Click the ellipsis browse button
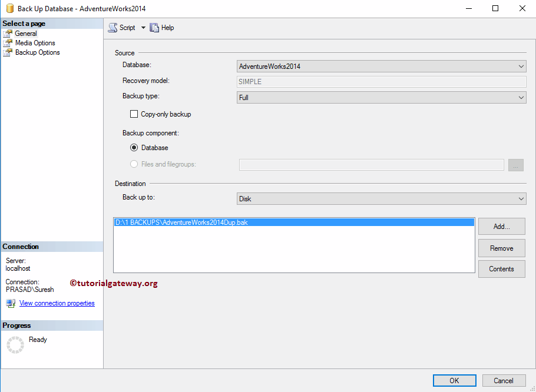 pyautogui.click(x=516, y=165)
